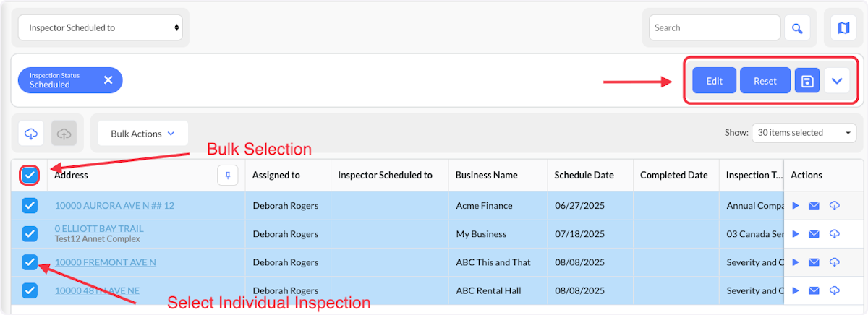Click My Business name cell
The height and width of the screenshot is (315, 868).
(481, 234)
